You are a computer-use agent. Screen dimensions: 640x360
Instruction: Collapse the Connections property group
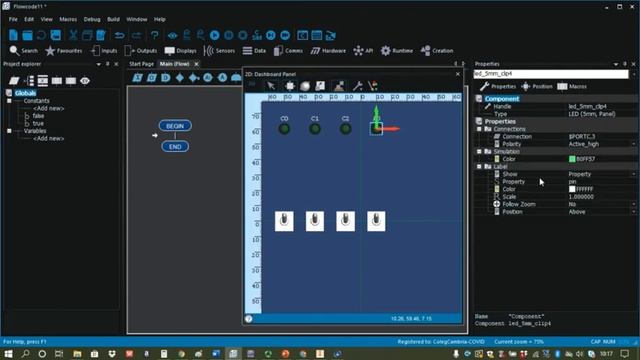point(479,129)
